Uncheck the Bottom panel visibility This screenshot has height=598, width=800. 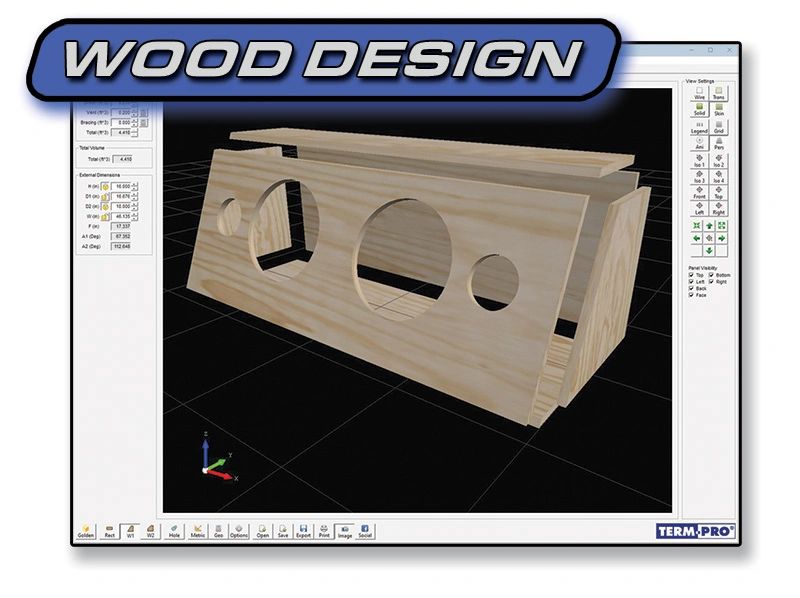pos(711,275)
